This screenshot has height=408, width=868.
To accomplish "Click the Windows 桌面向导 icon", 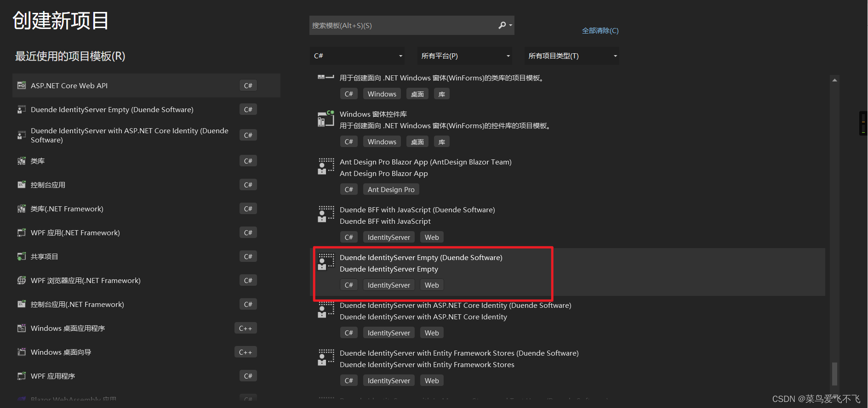I will click(21, 352).
